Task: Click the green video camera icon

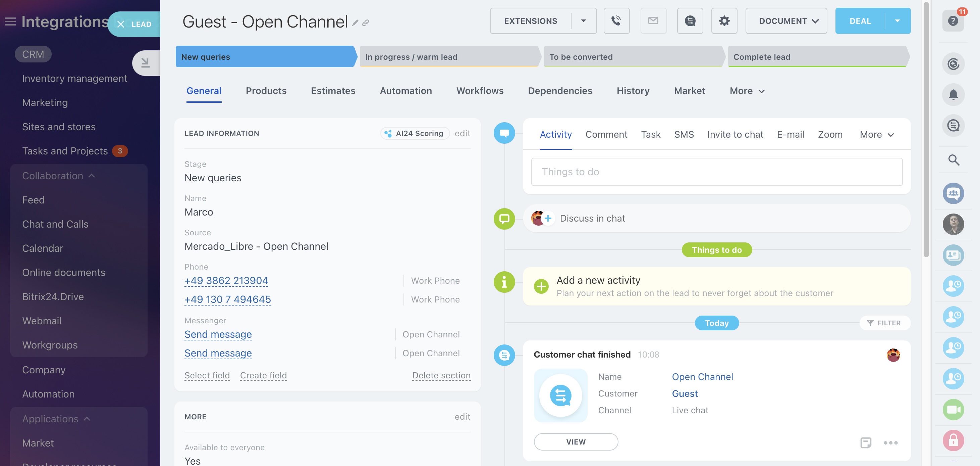Action: click(x=953, y=409)
